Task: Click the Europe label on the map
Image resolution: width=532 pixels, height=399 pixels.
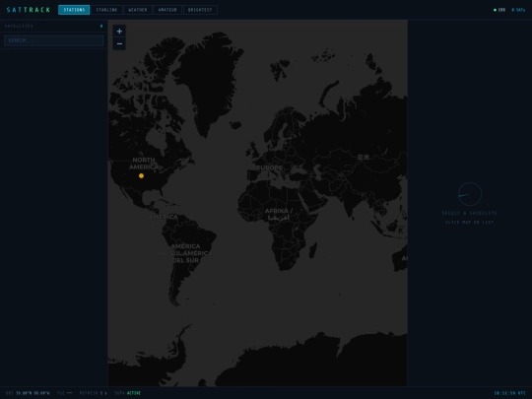Action: coord(269,167)
